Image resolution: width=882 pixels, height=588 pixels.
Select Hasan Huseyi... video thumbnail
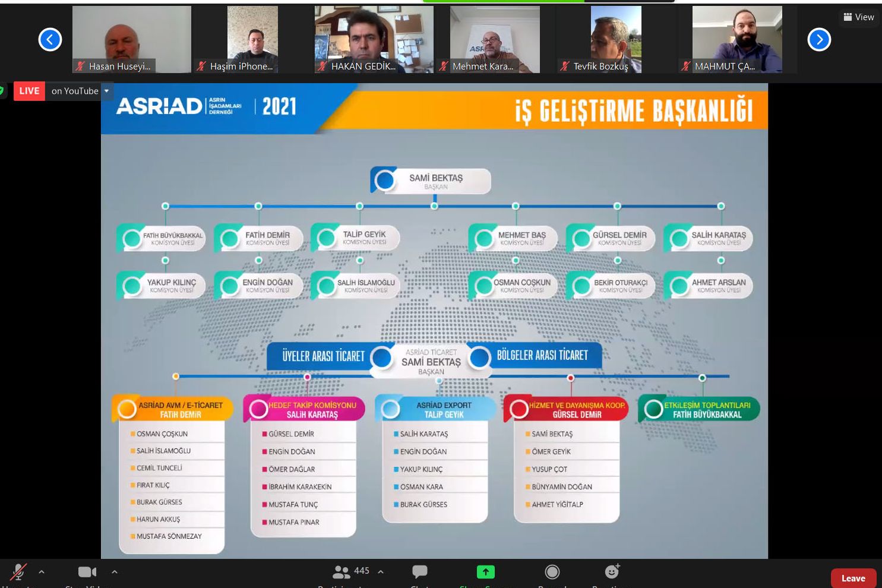point(132,39)
